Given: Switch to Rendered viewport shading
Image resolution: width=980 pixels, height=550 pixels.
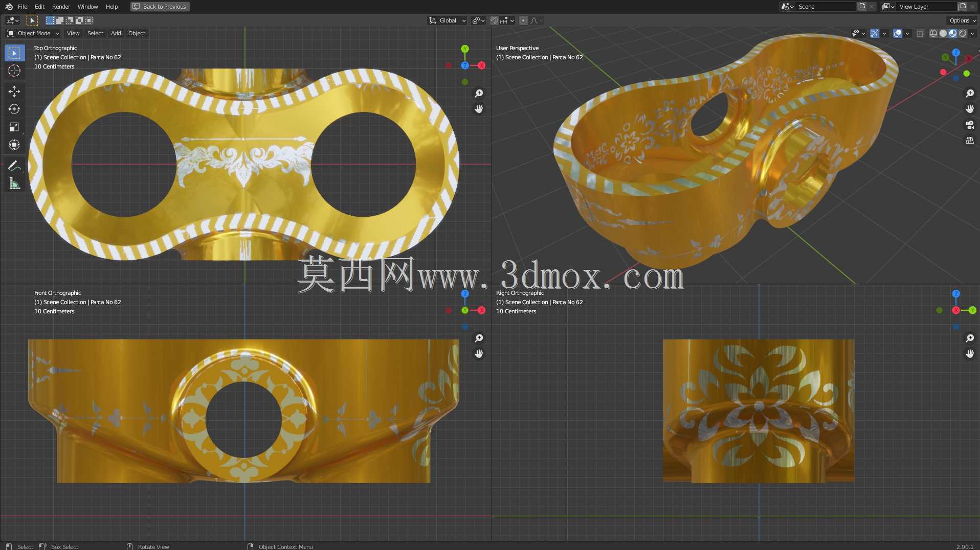Looking at the screenshot, I should click(x=963, y=33).
